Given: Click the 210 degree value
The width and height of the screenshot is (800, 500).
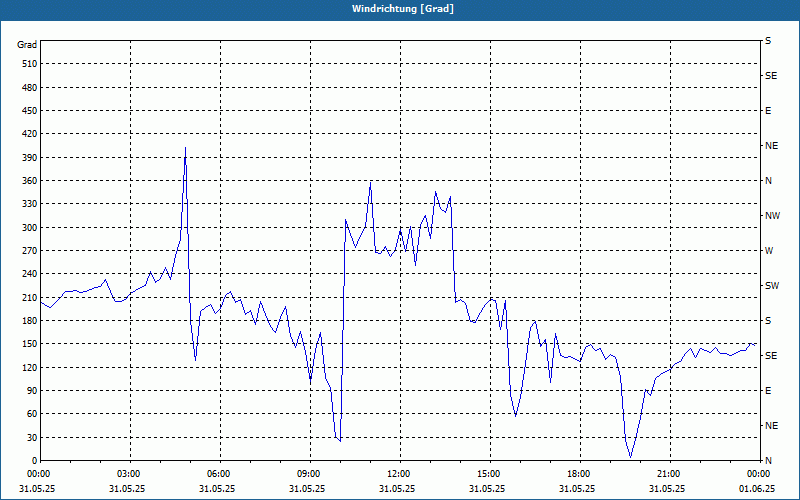Looking at the screenshot, I should (x=30, y=297).
